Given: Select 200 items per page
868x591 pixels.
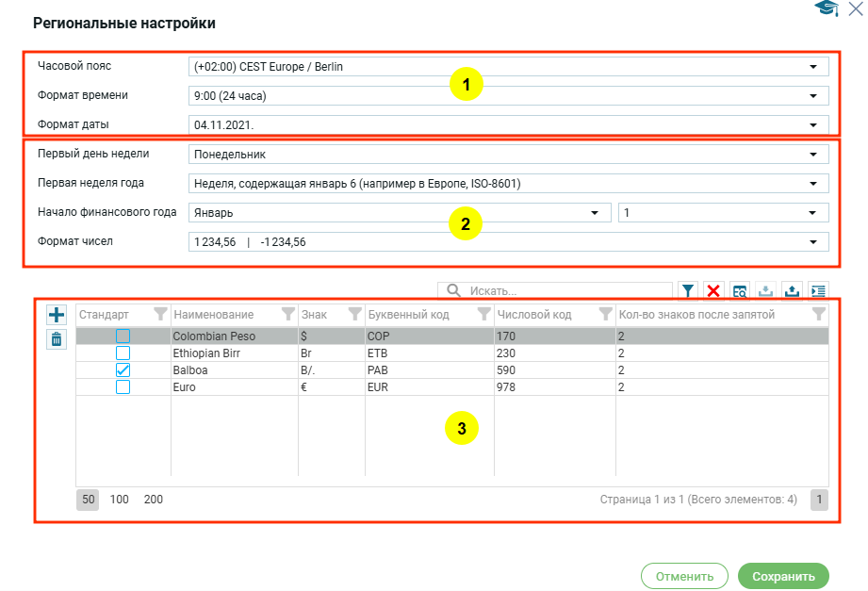Looking at the screenshot, I should click(x=153, y=500).
